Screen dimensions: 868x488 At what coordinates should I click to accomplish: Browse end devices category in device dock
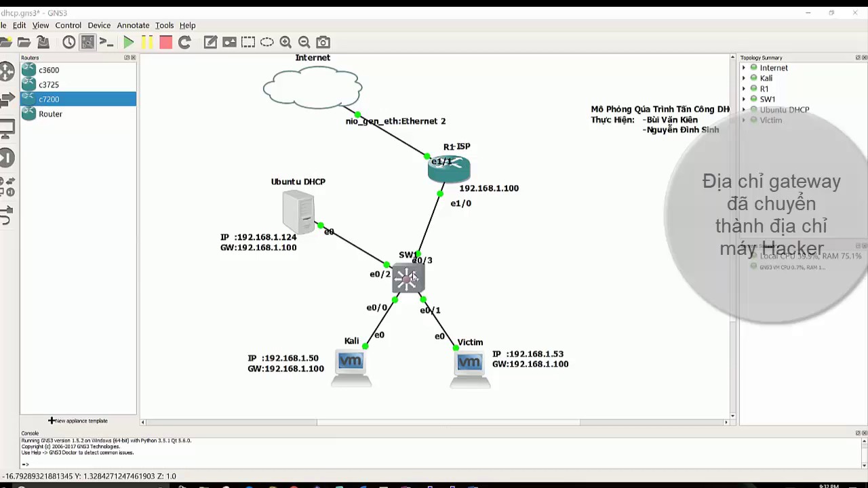(6, 129)
